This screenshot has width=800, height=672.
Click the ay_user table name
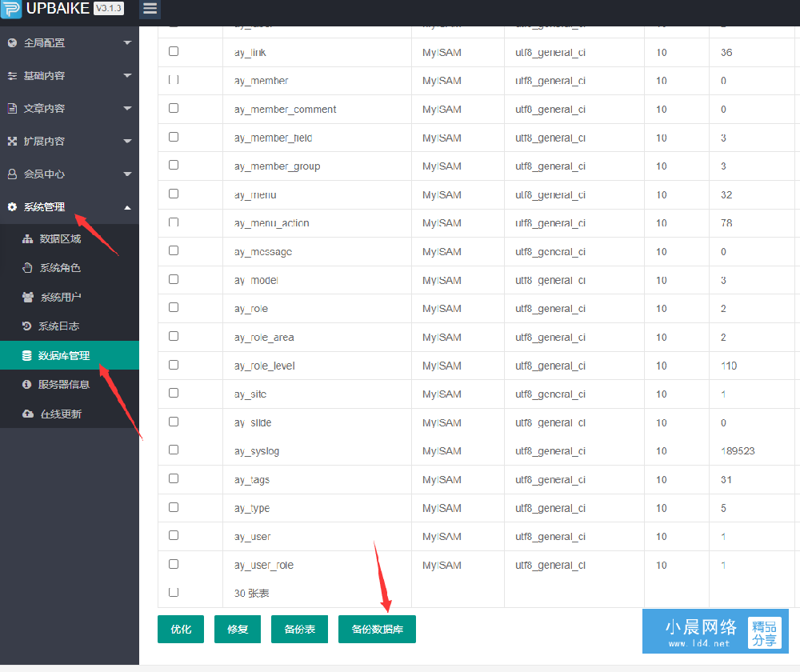253,537
